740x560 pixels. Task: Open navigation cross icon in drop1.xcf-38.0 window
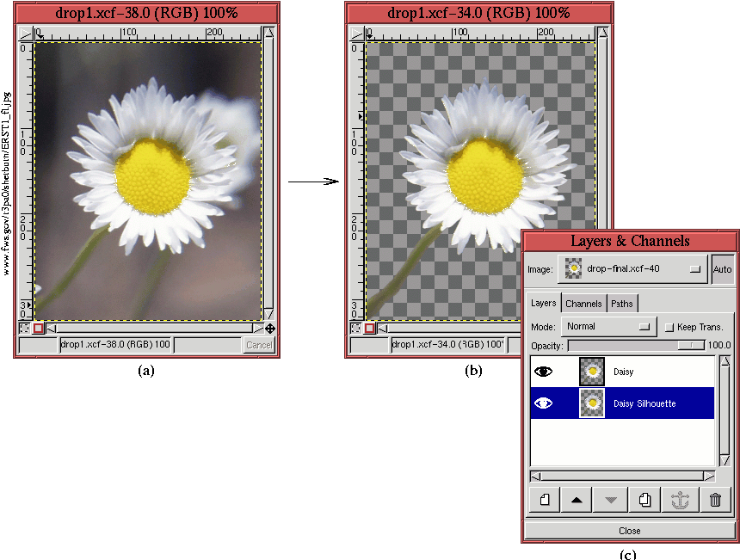(x=270, y=328)
